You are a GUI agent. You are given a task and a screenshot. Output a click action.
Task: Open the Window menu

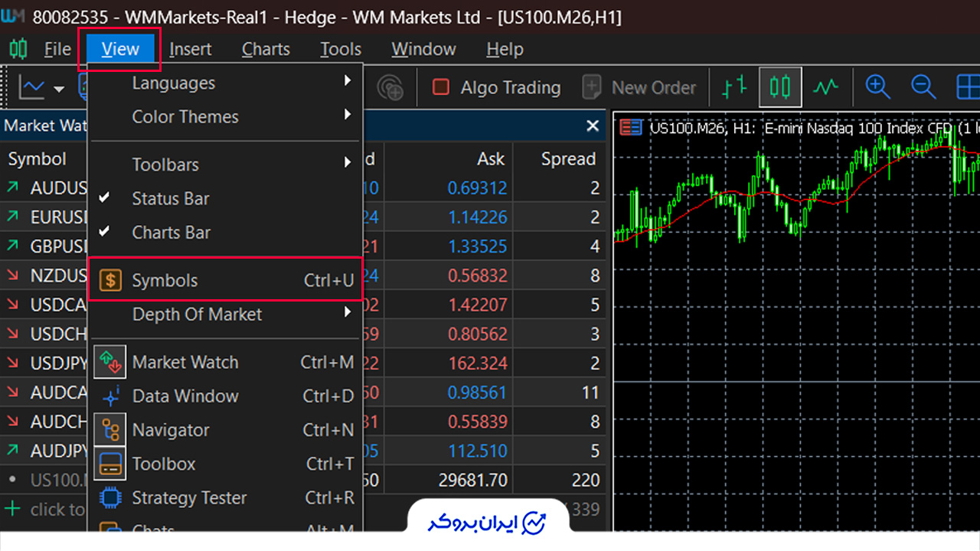(423, 49)
